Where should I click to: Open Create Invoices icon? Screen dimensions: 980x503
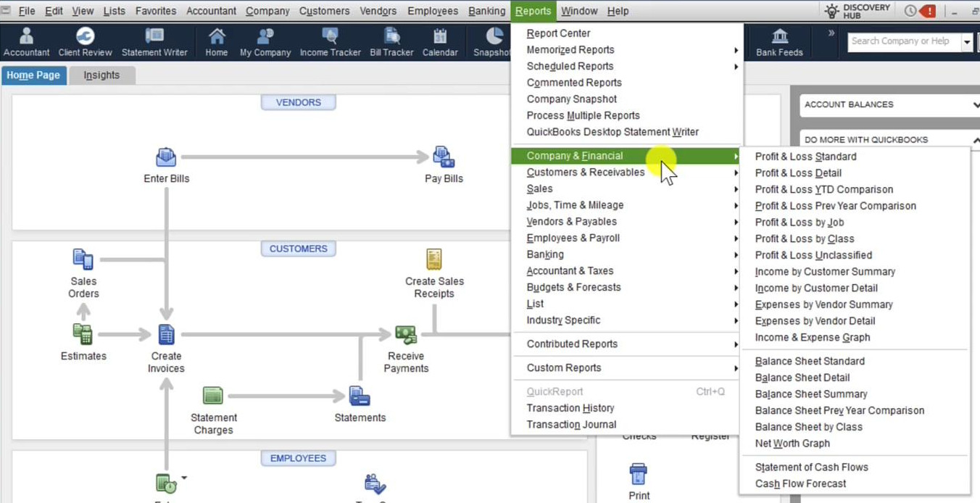tap(166, 334)
